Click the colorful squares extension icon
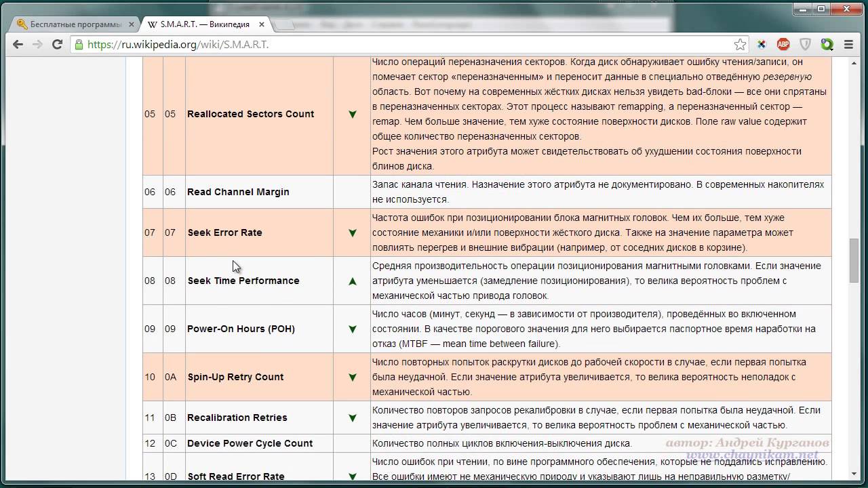 point(762,45)
